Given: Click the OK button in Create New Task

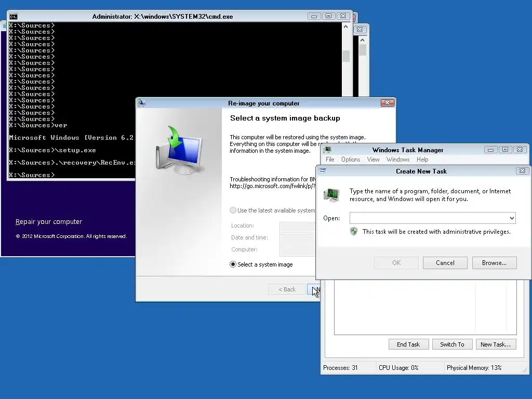Looking at the screenshot, I should 396,262.
